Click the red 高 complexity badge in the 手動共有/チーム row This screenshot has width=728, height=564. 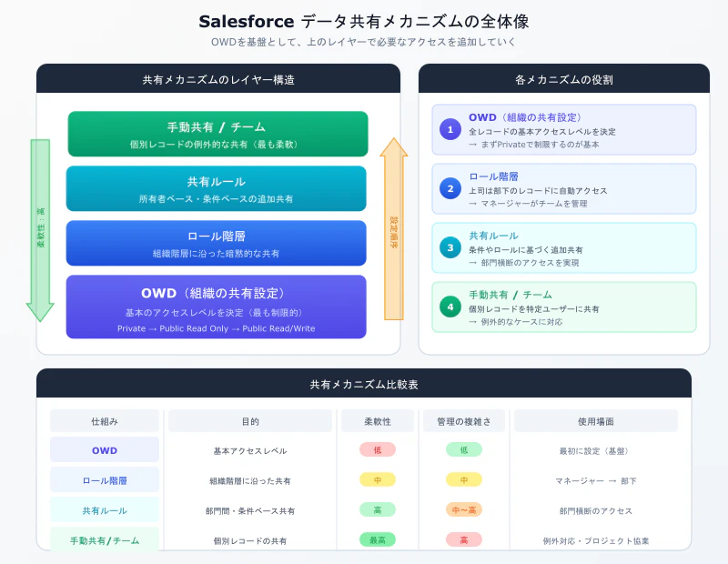click(464, 539)
